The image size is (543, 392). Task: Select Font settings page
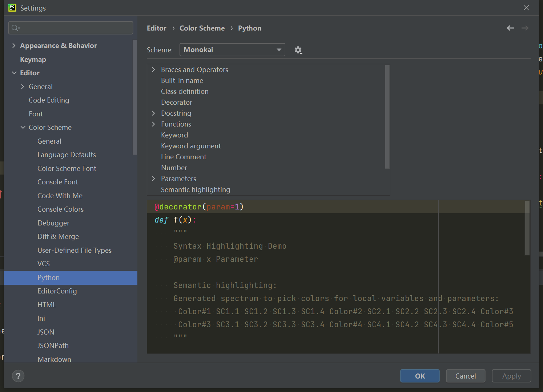(36, 114)
